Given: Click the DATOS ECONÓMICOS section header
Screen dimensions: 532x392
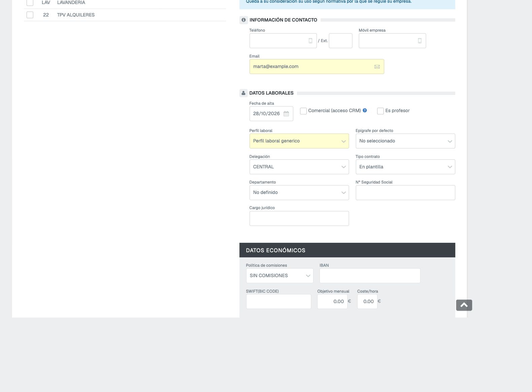Looking at the screenshot, I should click(x=347, y=250).
